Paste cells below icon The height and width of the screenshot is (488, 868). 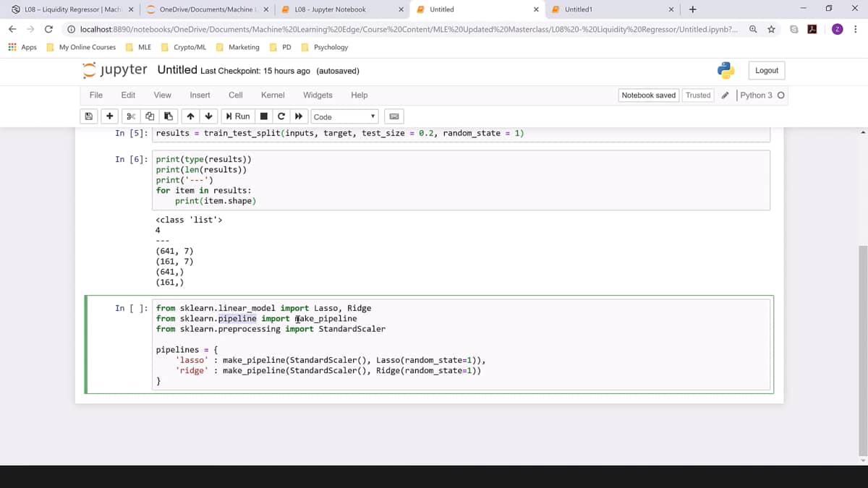tap(168, 116)
